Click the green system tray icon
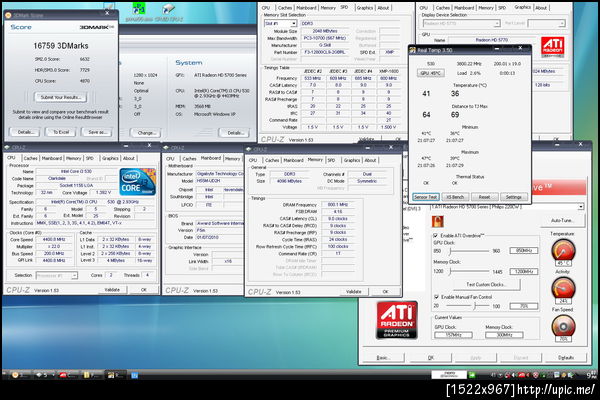The height and width of the screenshot is (400, 600). (472, 375)
